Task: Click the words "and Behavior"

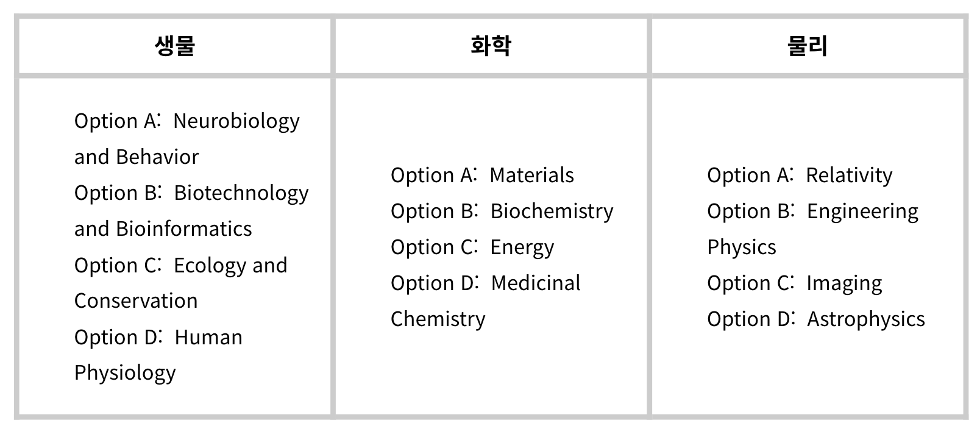Action: click(x=137, y=157)
